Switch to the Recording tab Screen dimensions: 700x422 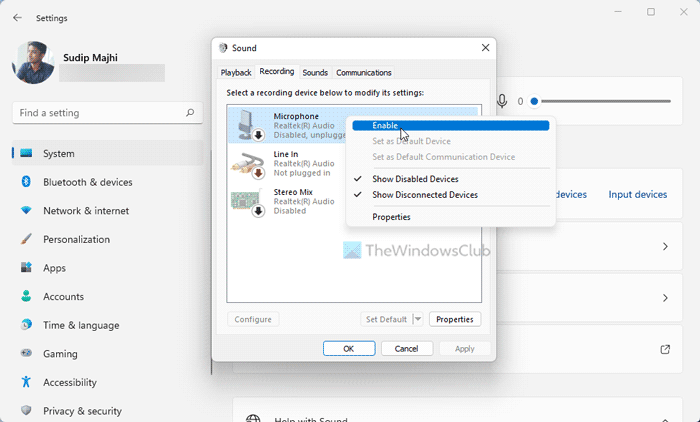(277, 71)
